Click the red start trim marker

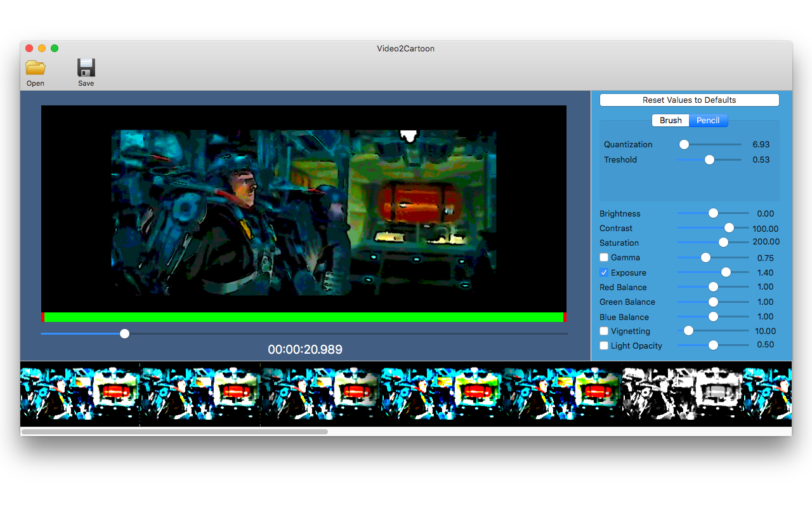coord(43,317)
